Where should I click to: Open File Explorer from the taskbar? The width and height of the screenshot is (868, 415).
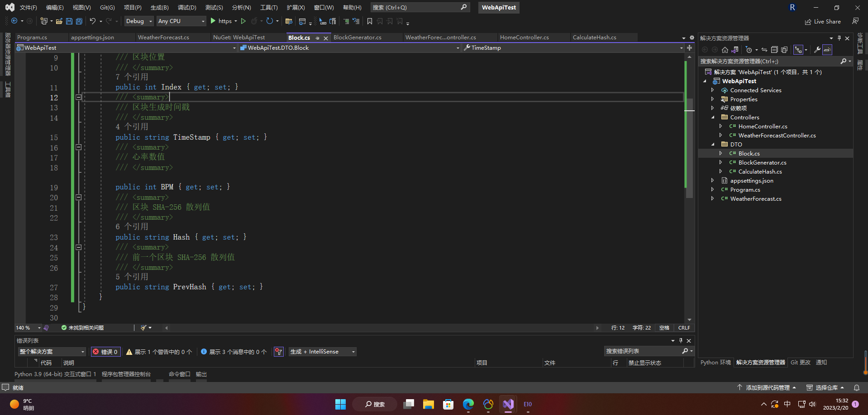coord(429,404)
